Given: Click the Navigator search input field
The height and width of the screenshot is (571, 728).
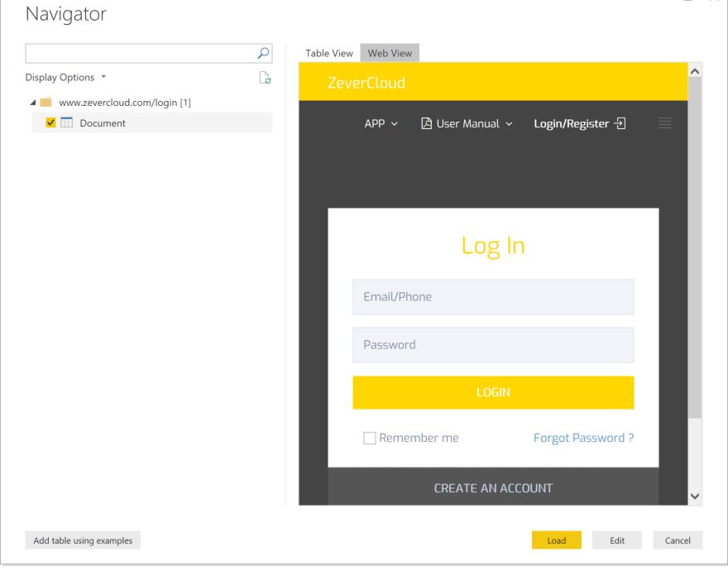Looking at the screenshot, I should pyautogui.click(x=149, y=53).
